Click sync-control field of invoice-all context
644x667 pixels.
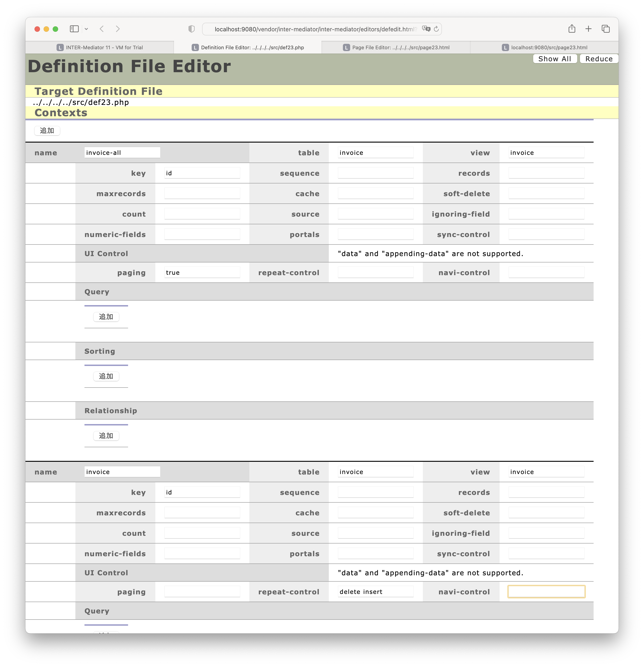tap(546, 234)
